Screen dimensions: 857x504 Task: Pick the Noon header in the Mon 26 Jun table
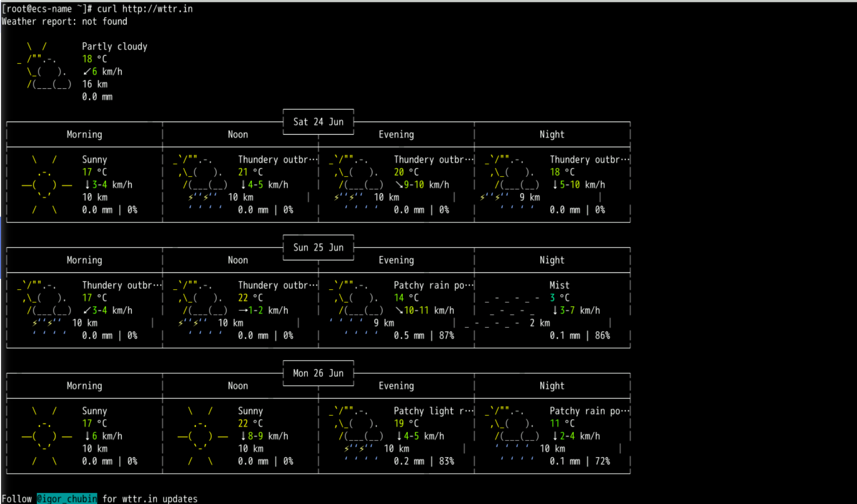238,385
